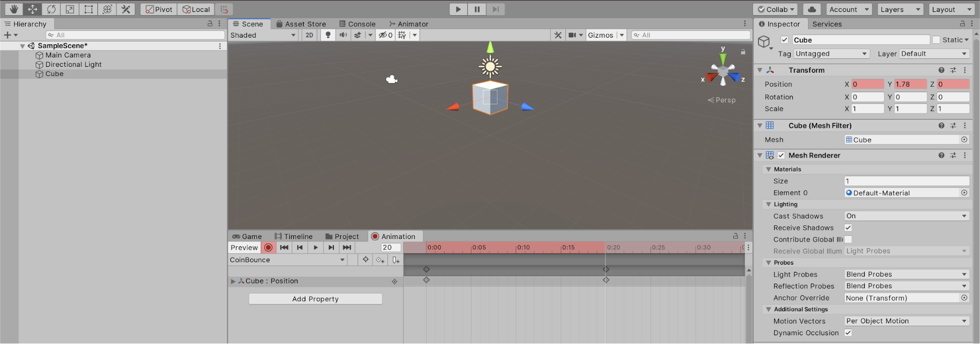Select the Hand tool in toolbar

(14, 9)
